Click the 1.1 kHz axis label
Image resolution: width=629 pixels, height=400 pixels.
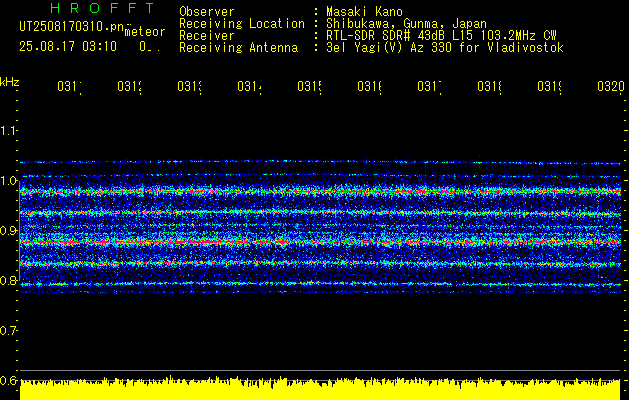(8, 130)
